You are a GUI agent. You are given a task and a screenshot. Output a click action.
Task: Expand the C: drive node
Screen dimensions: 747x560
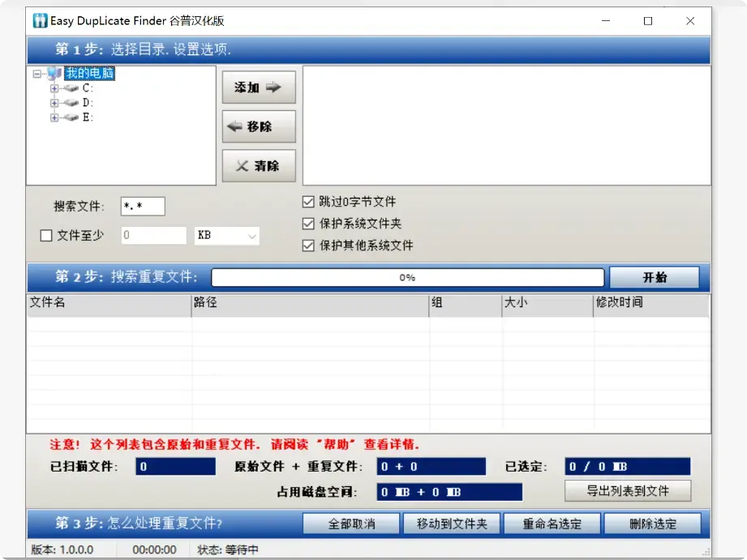(54, 89)
